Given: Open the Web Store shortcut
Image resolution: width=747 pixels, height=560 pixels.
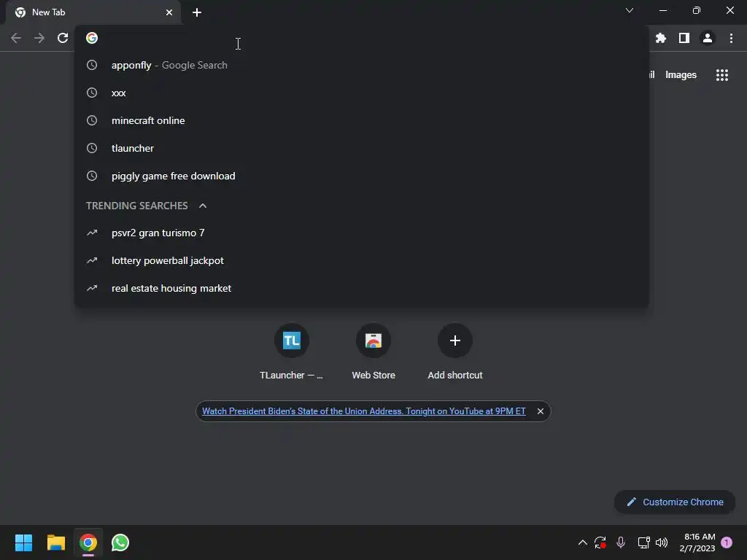Looking at the screenshot, I should (x=373, y=352).
